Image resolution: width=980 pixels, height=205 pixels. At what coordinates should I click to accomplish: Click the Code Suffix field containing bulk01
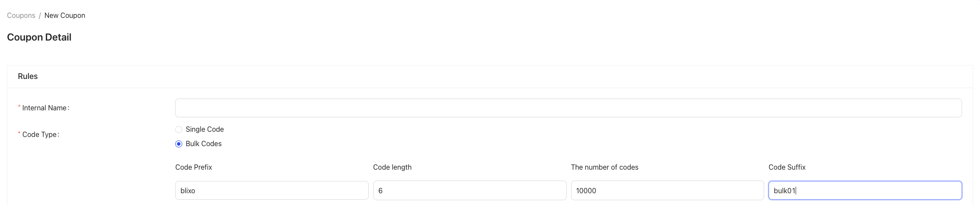[x=865, y=191]
